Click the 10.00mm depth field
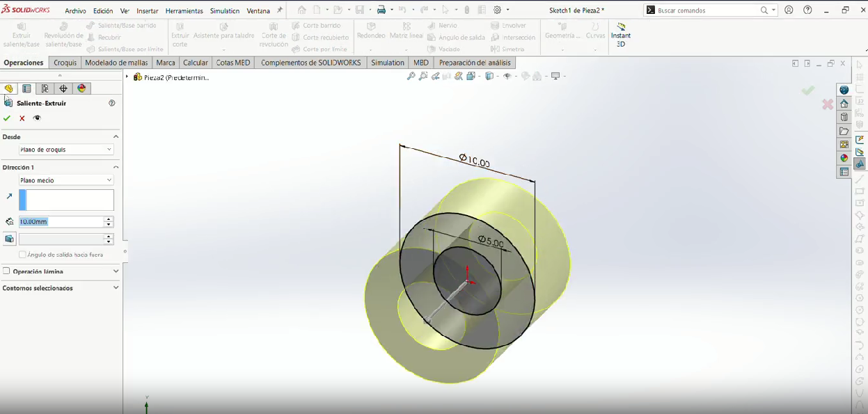This screenshot has width=868, height=414. [61, 222]
